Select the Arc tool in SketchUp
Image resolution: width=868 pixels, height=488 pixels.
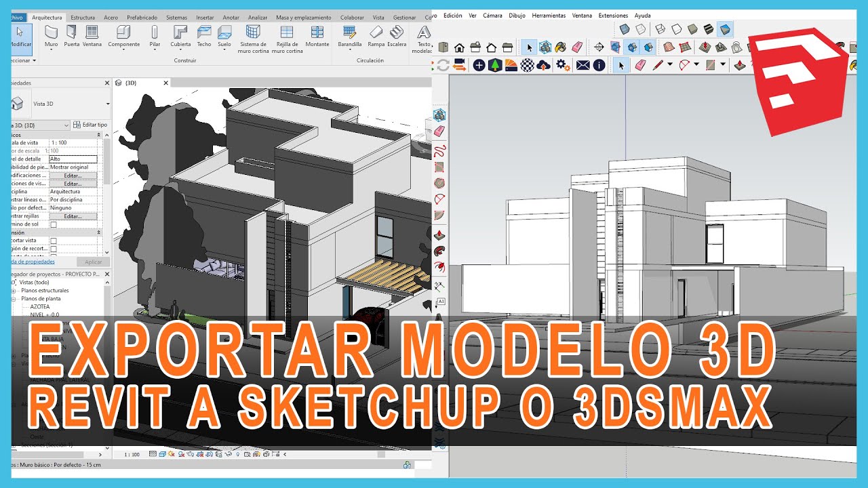684,65
